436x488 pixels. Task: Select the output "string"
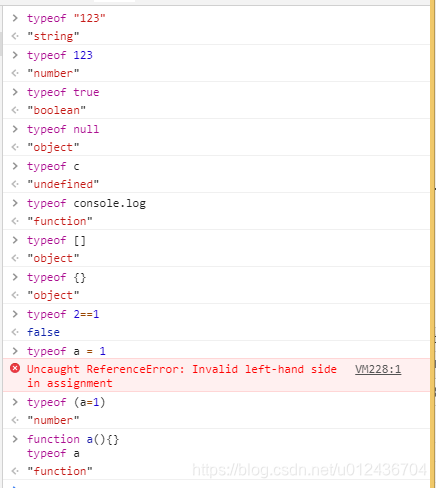point(53,36)
